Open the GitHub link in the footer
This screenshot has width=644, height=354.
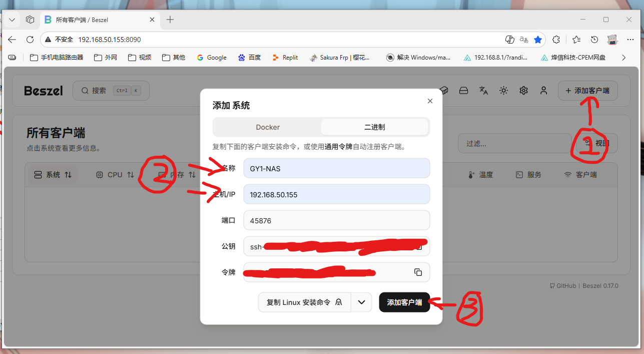[562, 286]
